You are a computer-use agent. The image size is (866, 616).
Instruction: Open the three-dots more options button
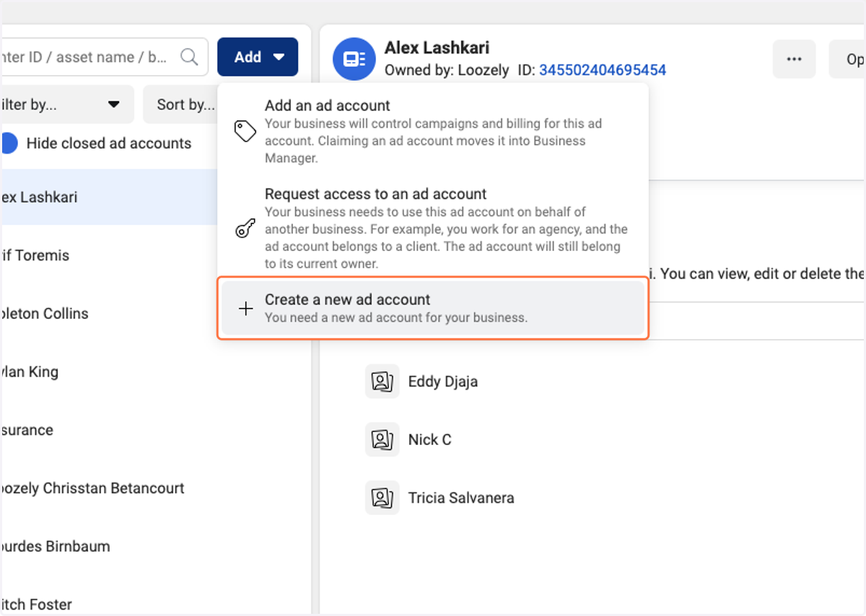795,59
